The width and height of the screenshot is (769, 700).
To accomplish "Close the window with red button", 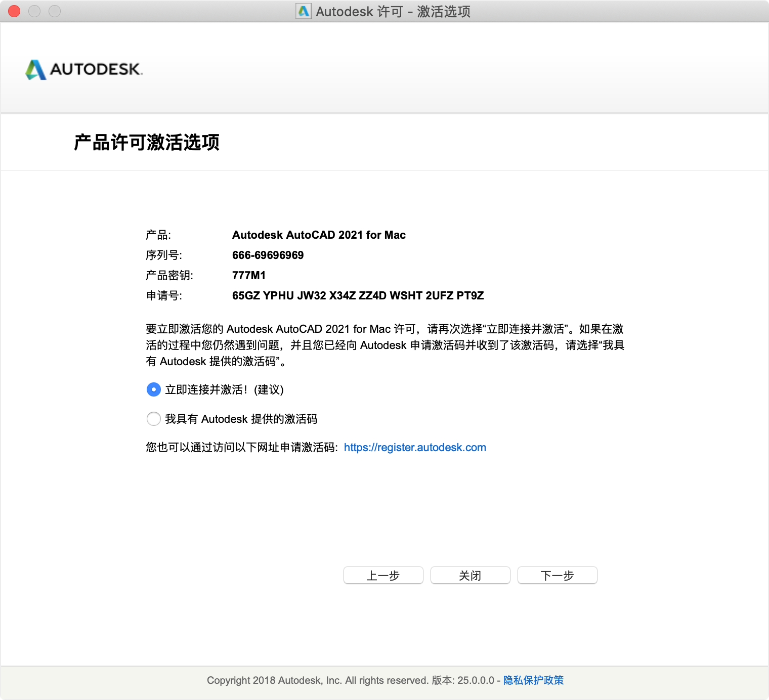I will tap(14, 11).
